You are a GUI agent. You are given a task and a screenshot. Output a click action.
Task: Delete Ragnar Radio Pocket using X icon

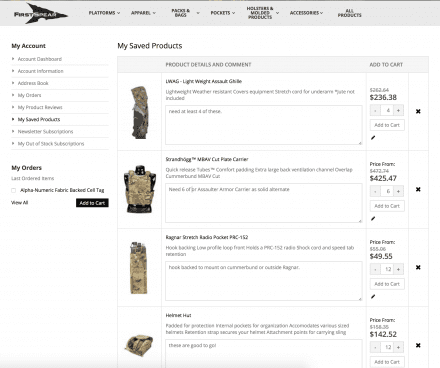(x=418, y=267)
